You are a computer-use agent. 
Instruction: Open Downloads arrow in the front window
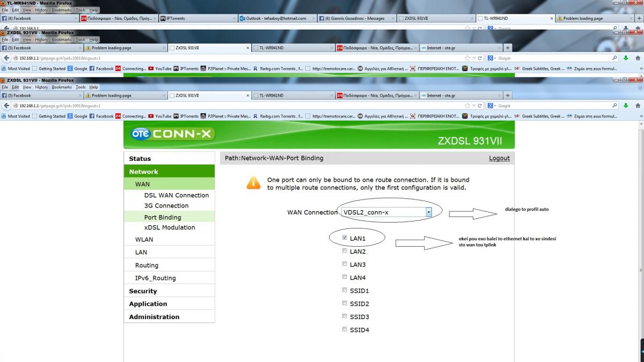pyautogui.click(x=626, y=105)
